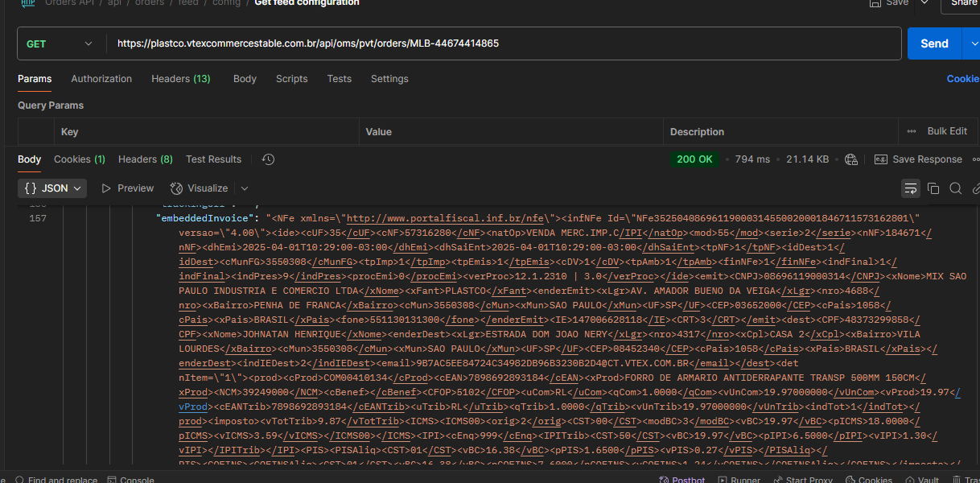The image size is (980, 483).
Task: Click the 21.14 KB response size
Action: 807,159
